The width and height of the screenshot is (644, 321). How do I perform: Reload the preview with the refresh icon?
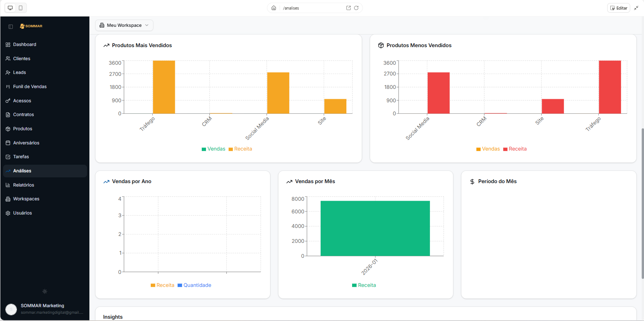pos(356,8)
